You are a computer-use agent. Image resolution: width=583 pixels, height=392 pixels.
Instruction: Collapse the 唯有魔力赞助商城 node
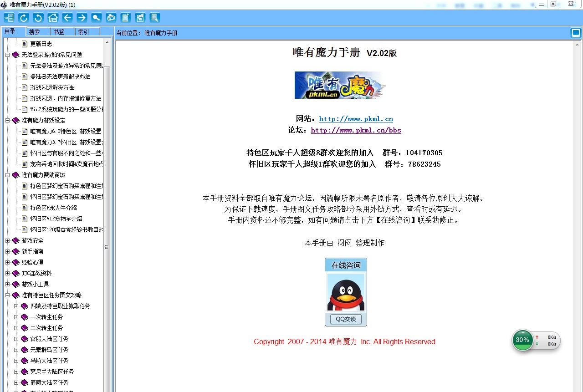click(x=8, y=175)
